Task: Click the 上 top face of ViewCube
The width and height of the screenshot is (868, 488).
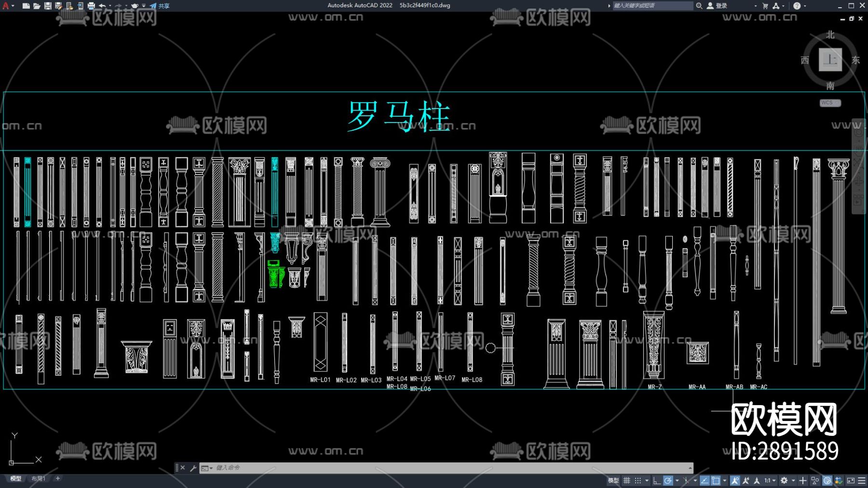Action: [830, 60]
